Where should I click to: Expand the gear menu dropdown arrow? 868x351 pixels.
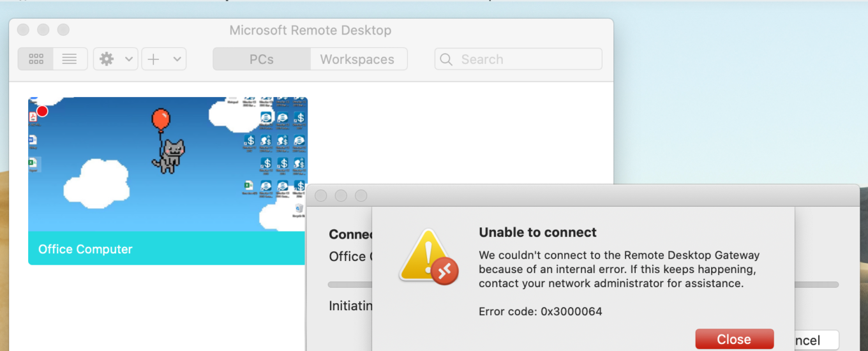point(128,59)
